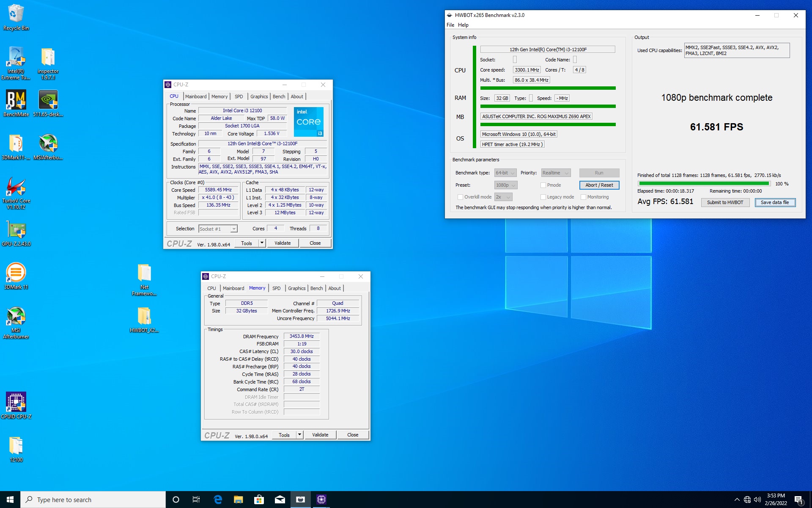Switch to Mainboard tab in upper CPU-Z
The image size is (812, 508).
click(x=196, y=97)
